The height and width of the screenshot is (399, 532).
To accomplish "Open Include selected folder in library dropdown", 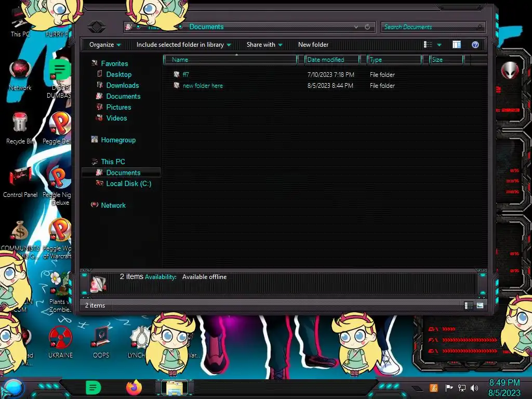I will (x=183, y=45).
